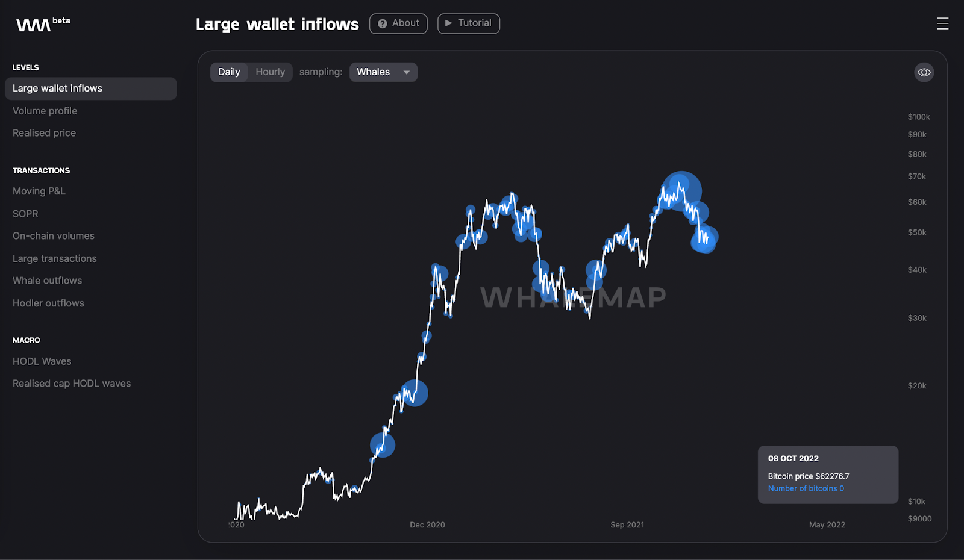Expand the Whales selector chevron

click(x=407, y=72)
